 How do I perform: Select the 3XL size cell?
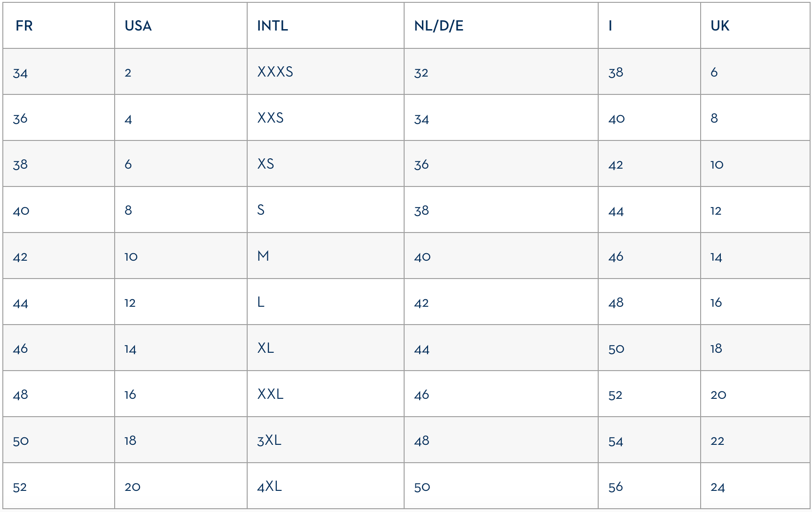269,440
